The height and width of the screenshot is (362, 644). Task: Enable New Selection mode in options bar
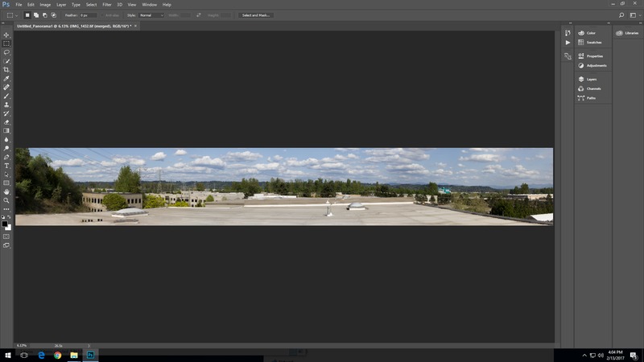(x=28, y=15)
